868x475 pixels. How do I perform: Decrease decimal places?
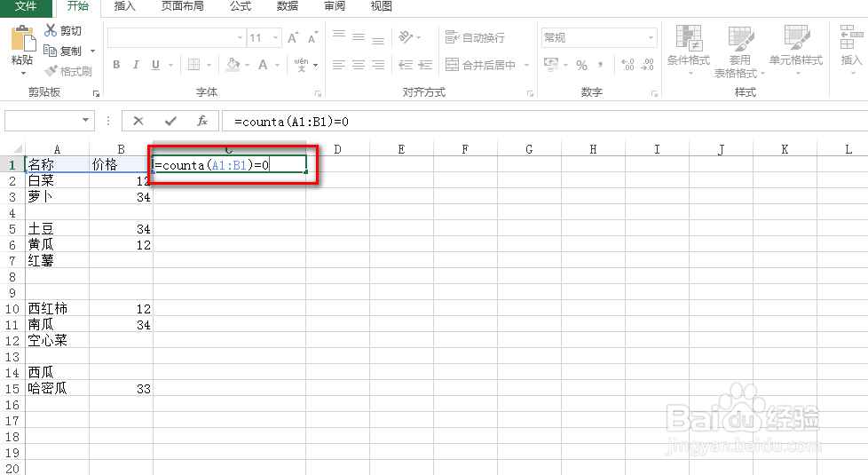coord(647,65)
